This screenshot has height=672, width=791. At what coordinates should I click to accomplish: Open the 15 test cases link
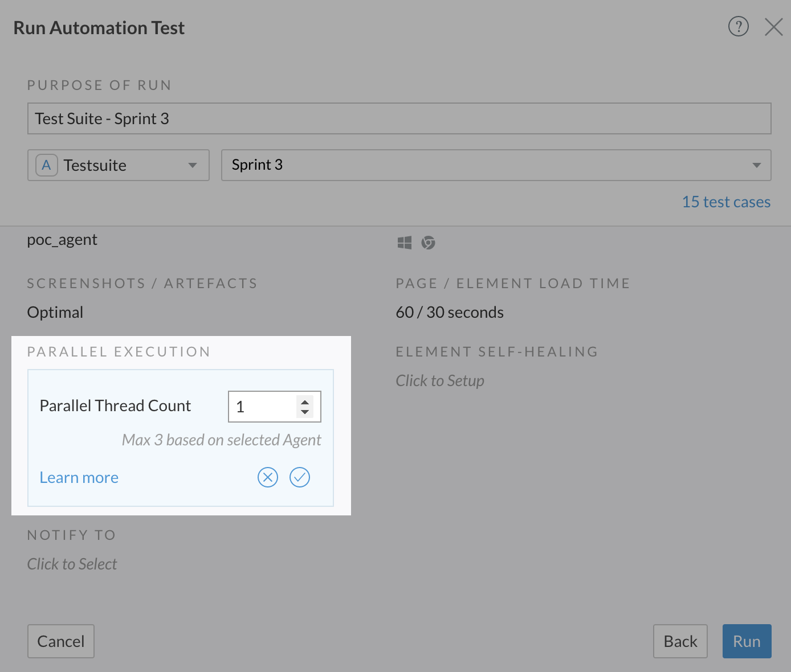[x=727, y=202]
